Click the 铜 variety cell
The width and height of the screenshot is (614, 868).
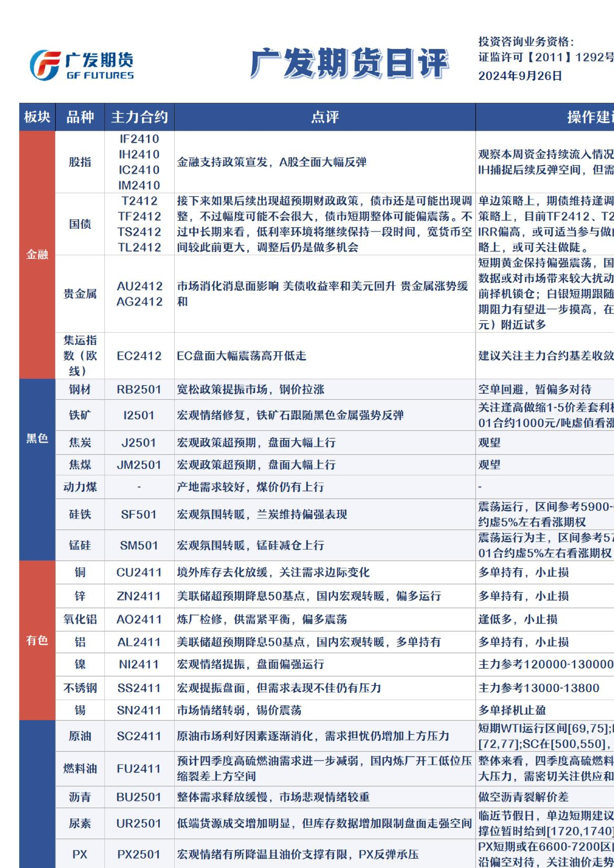(80, 572)
